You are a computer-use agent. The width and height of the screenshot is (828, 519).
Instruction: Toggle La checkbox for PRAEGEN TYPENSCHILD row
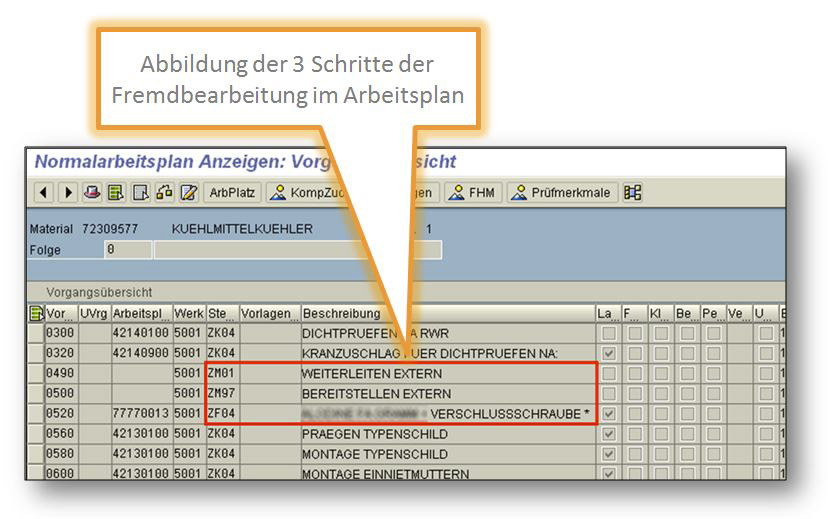[x=608, y=434]
